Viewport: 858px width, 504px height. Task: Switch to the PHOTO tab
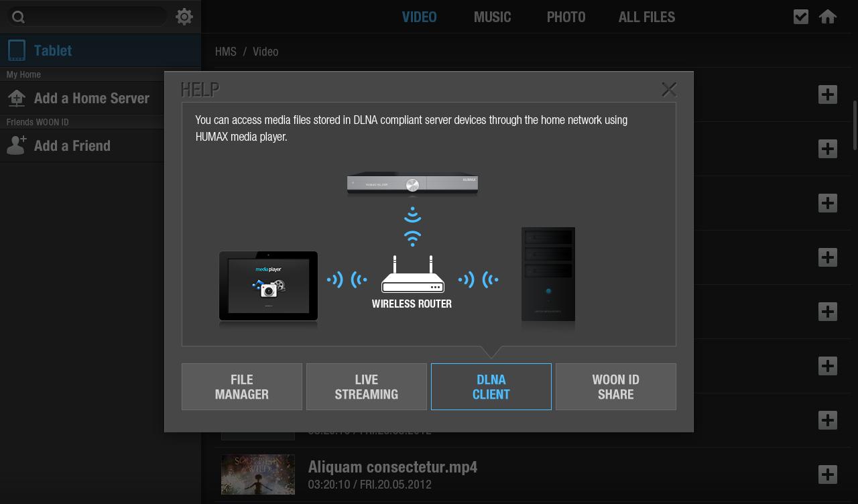(x=566, y=17)
